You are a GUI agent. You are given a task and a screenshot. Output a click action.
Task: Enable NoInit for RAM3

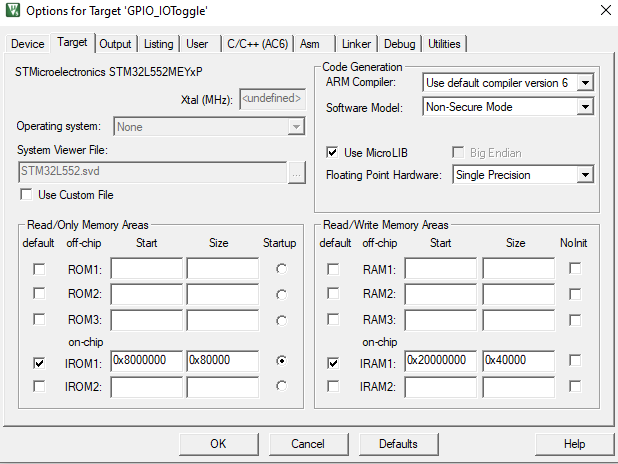pyautogui.click(x=575, y=320)
